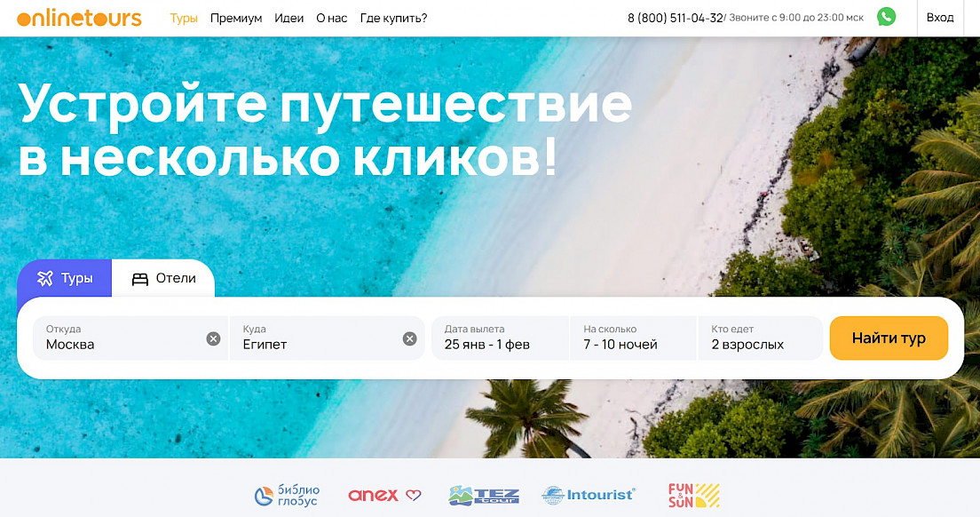Expand the На сколько nights selector
Image resolution: width=980 pixels, height=517 pixels.
[x=633, y=338]
